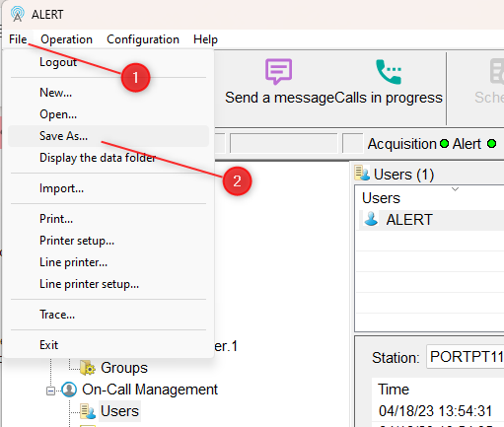Screen dimensions: 504x427
Task: Click the Users (1) panel header icon
Action: [x=362, y=174]
